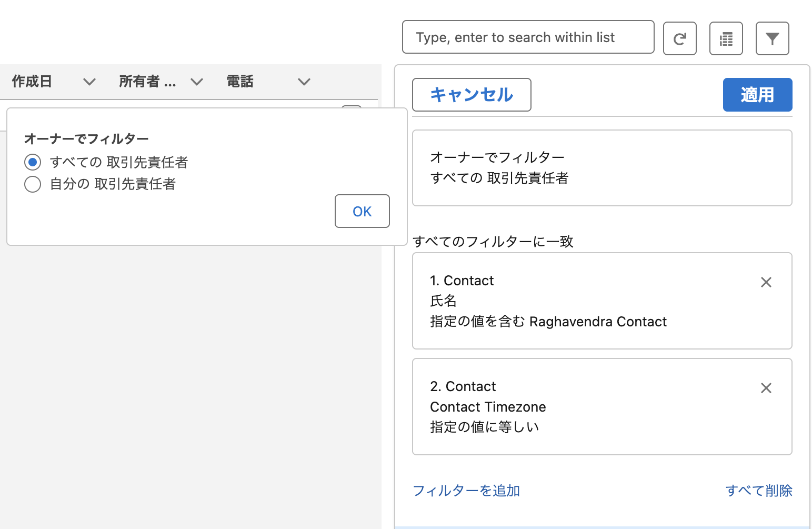Click the キャンセル button

coord(471,95)
